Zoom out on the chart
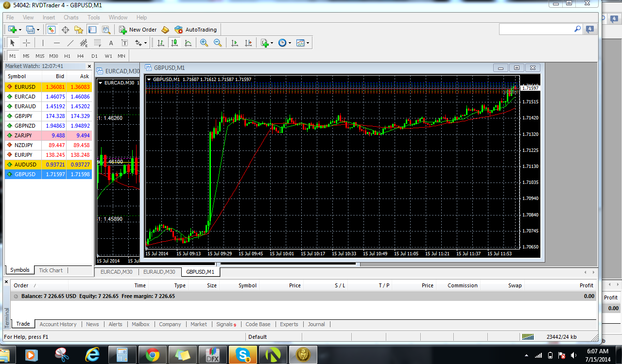The image size is (622, 364). (218, 43)
